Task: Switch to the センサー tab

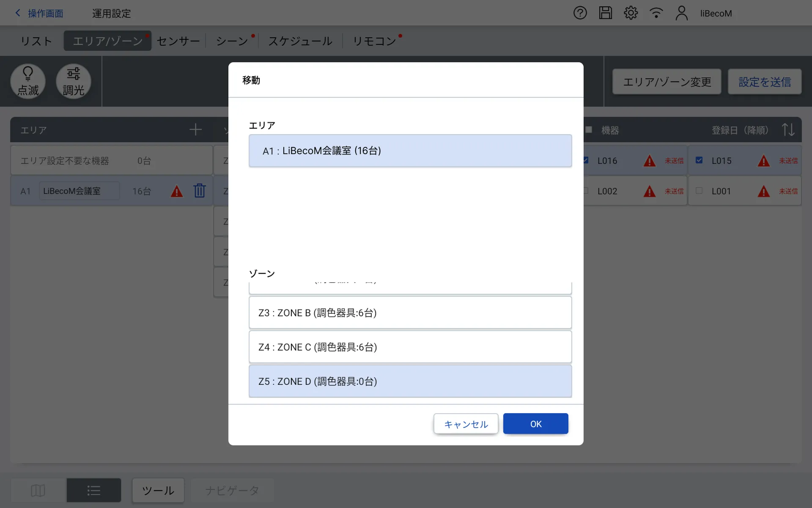Action: pos(178,41)
